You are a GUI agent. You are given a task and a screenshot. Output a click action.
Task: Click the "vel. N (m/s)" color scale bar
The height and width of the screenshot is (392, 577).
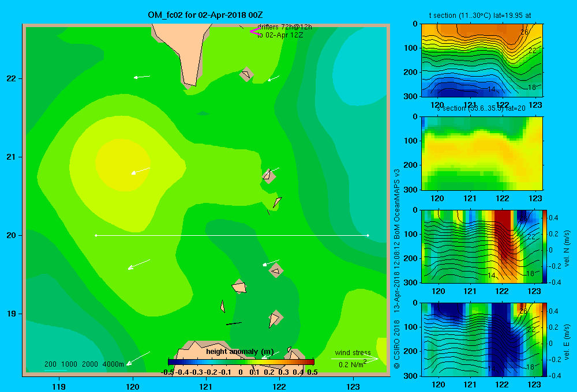545,246
